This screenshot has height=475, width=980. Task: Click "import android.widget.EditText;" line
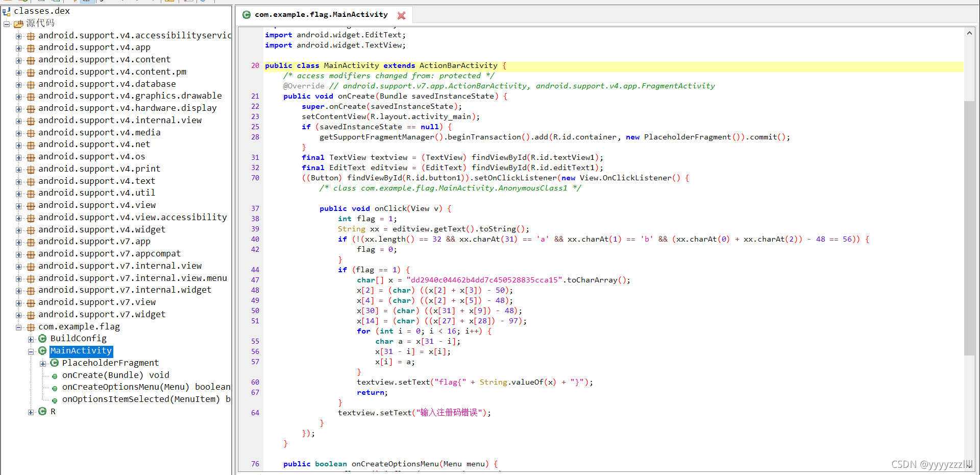click(x=335, y=35)
